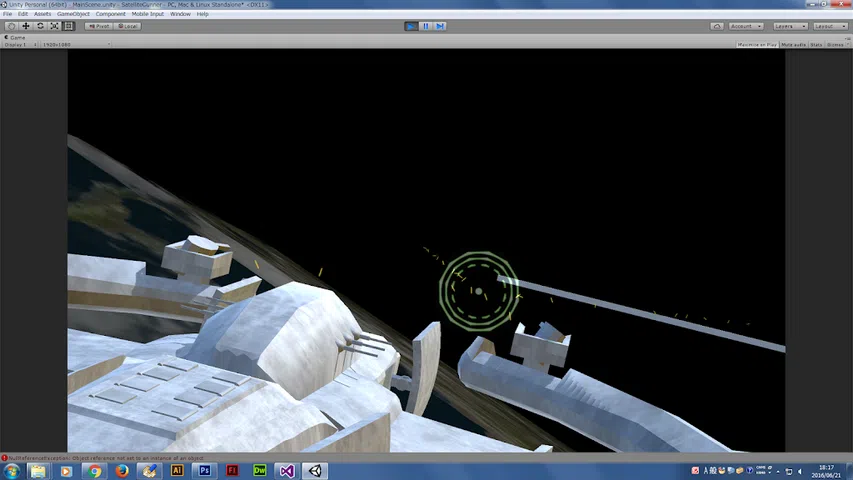
Task: Click the volume speaker tray icon
Action: pyautogui.click(x=800, y=471)
